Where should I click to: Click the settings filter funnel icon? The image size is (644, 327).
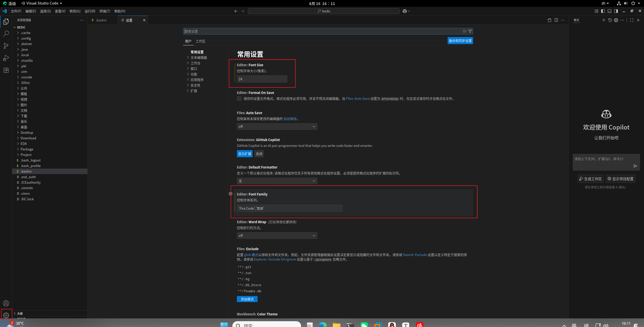click(x=470, y=31)
